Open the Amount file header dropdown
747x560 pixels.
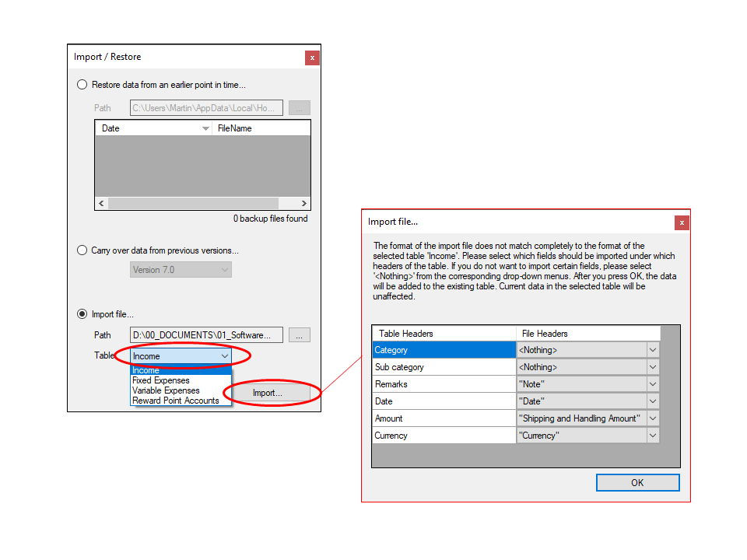click(653, 418)
